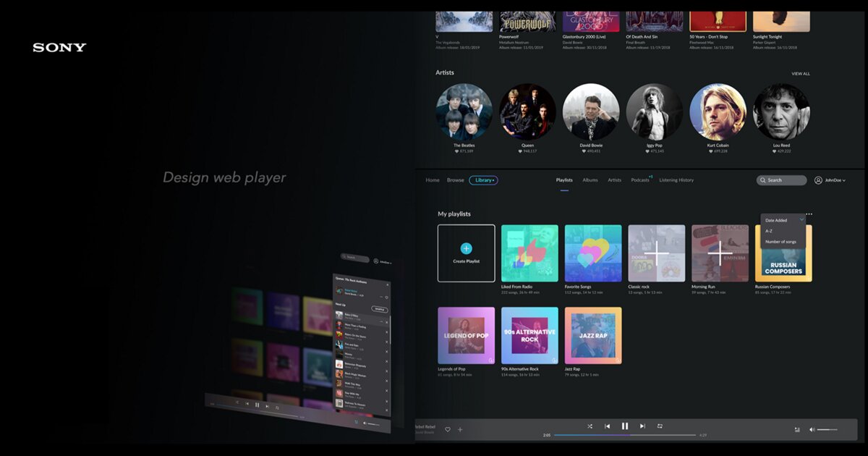Click the Morning Run playlist title
The width and height of the screenshot is (868, 456).
[706, 287]
